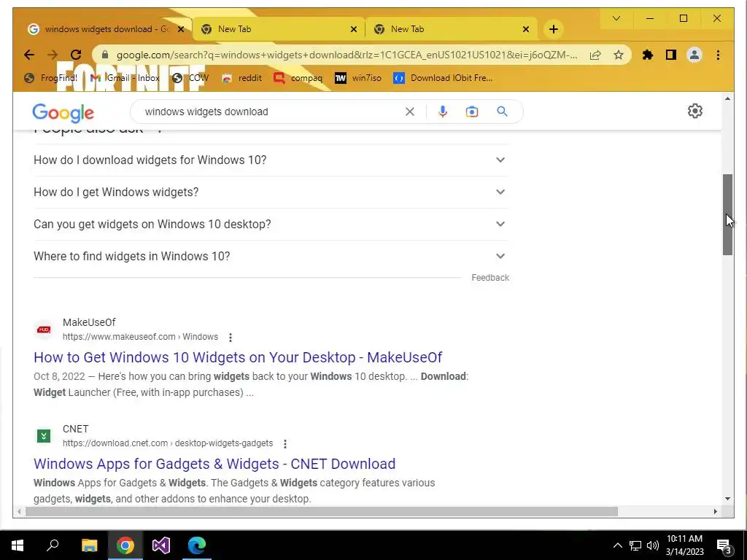Click the vertical scrollbar thumb

click(x=727, y=214)
